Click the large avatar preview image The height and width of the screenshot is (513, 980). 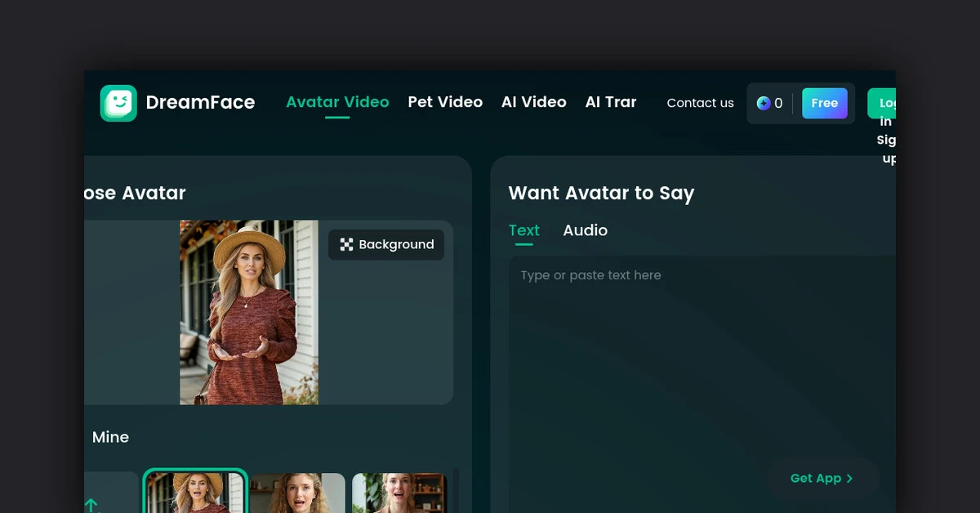pos(249,312)
